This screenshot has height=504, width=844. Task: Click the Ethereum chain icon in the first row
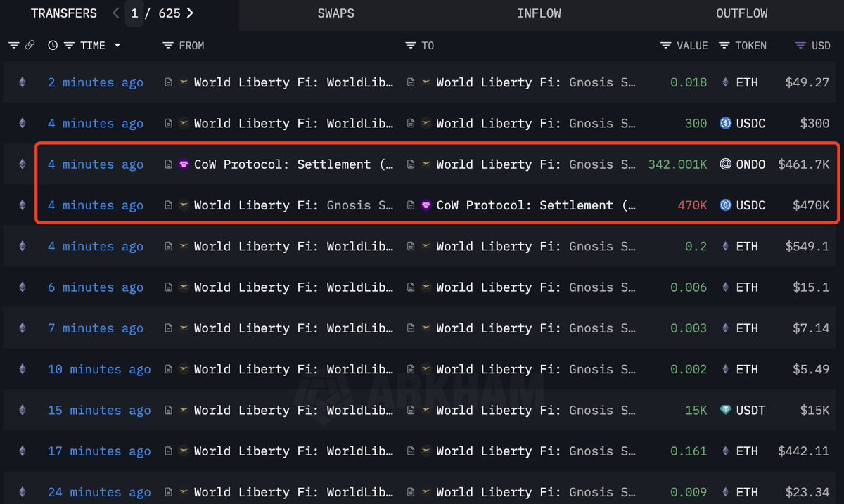coord(22,82)
